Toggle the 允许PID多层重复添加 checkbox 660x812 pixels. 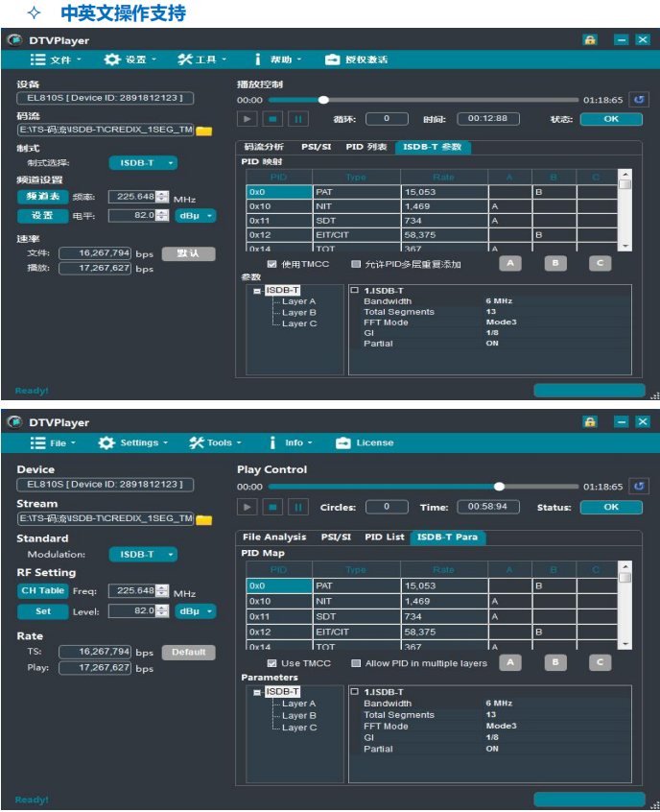pyautogui.click(x=356, y=264)
